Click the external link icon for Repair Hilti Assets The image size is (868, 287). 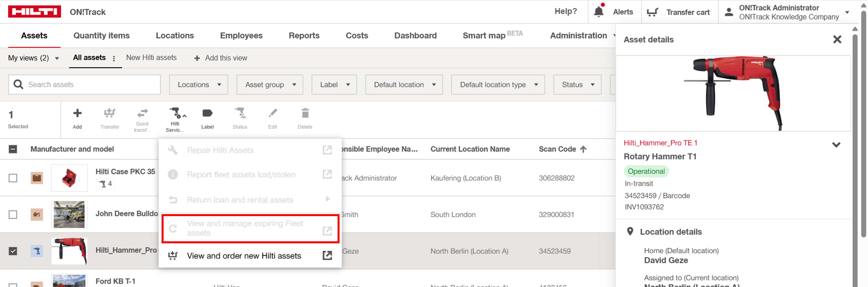pyautogui.click(x=327, y=150)
